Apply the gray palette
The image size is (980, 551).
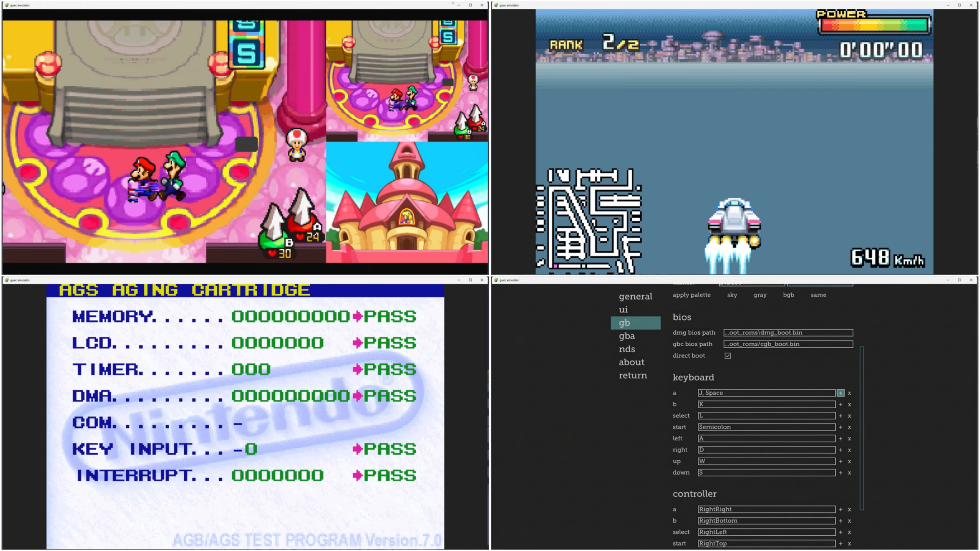tap(760, 295)
